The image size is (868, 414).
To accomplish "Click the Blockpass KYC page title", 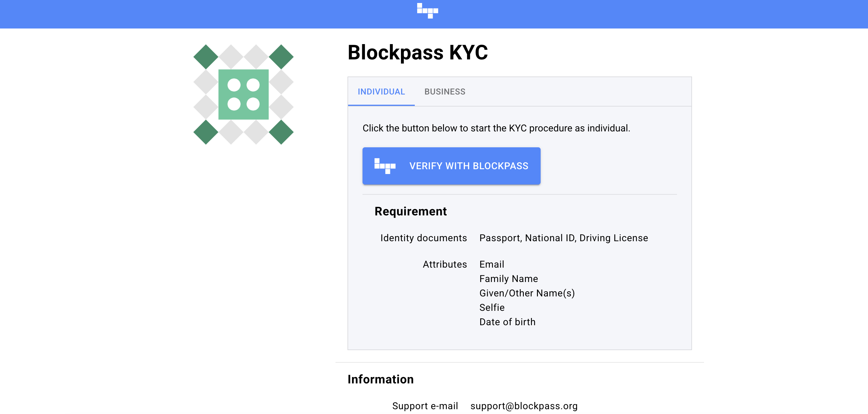I will point(417,52).
